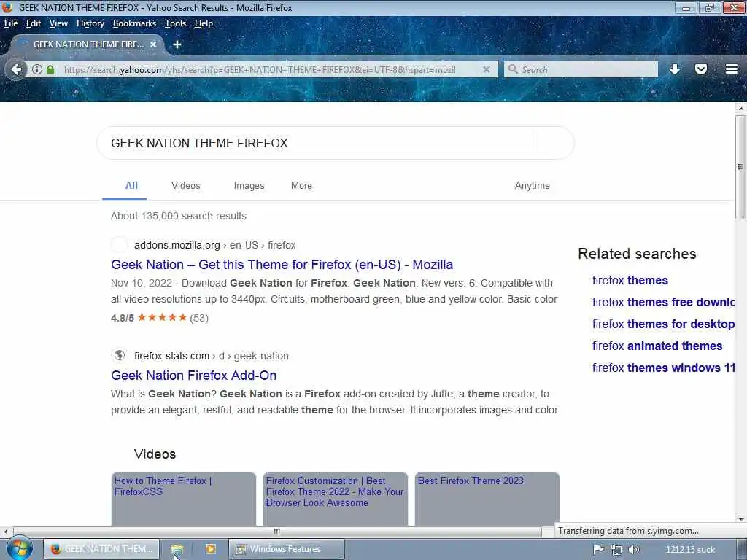Click the horizontal scrollbar left arrow
Screen dimensions: 747x560
tap(5, 532)
